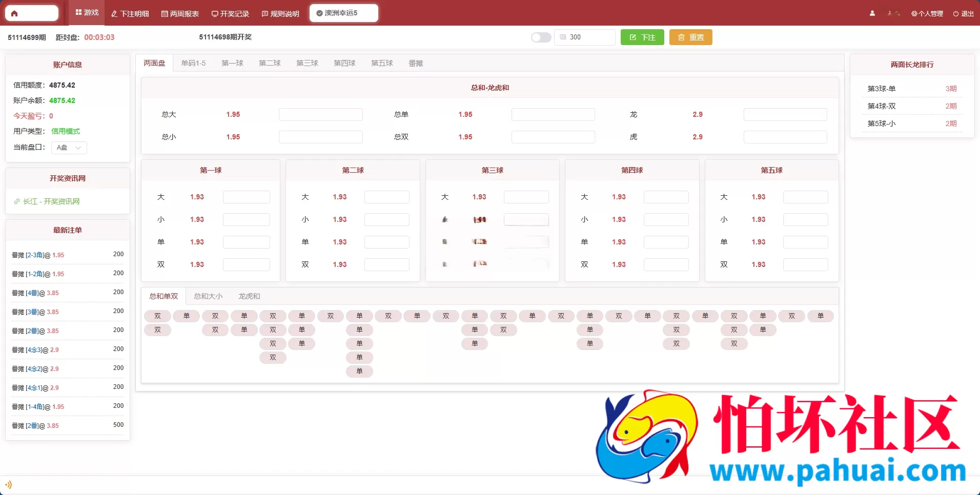
Task: Click the 总小 bet input field
Action: point(321,137)
